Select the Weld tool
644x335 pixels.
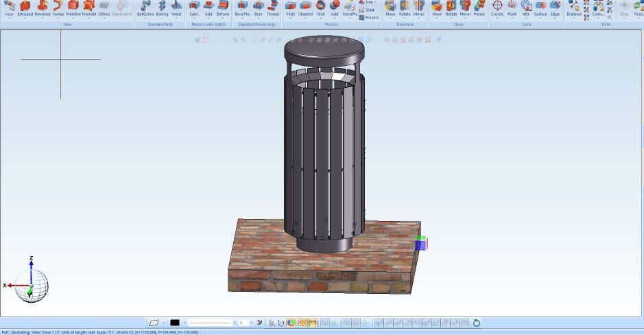(x=176, y=8)
